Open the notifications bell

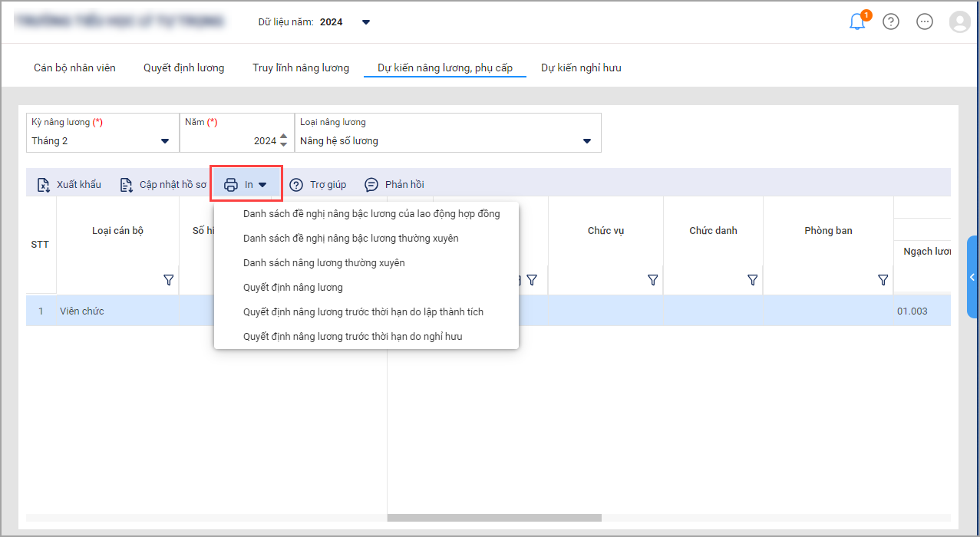click(857, 22)
